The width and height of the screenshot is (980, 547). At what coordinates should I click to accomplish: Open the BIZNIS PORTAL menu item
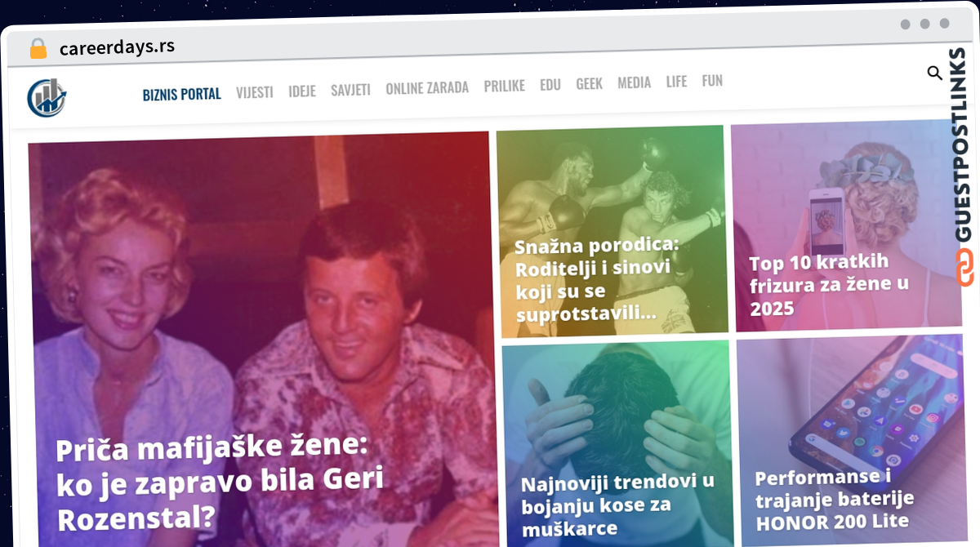point(181,94)
